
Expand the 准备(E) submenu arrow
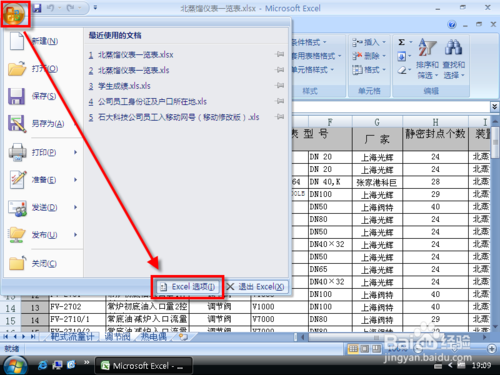click(x=76, y=180)
